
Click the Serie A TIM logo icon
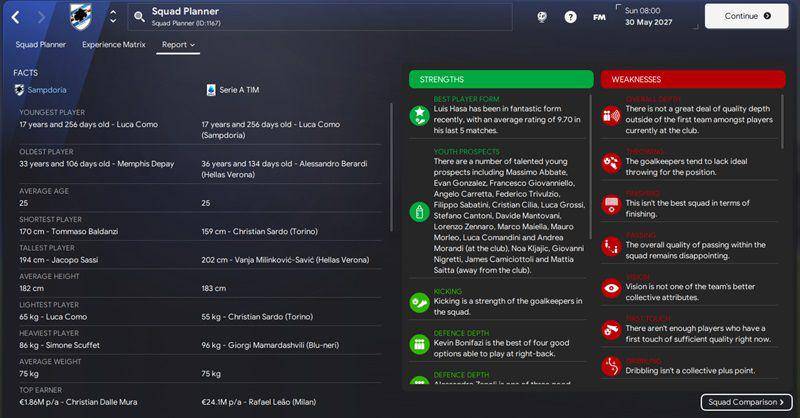coord(211,90)
